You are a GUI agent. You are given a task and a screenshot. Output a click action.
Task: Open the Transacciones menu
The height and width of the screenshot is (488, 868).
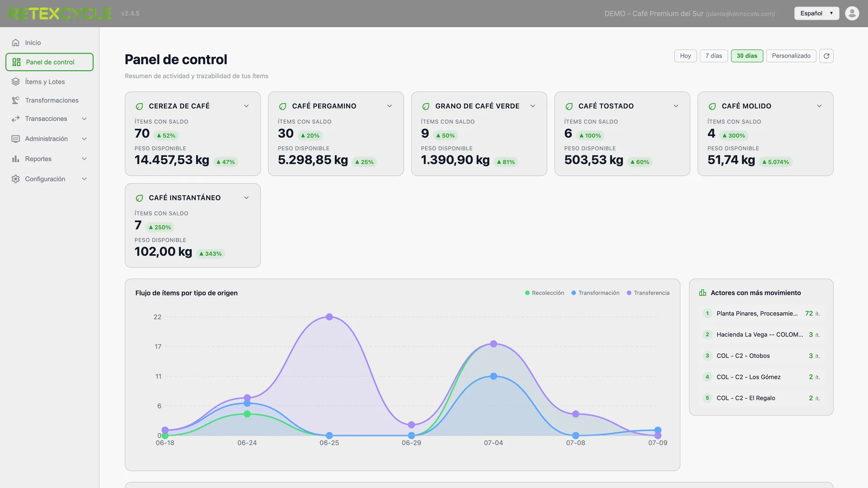(x=49, y=119)
